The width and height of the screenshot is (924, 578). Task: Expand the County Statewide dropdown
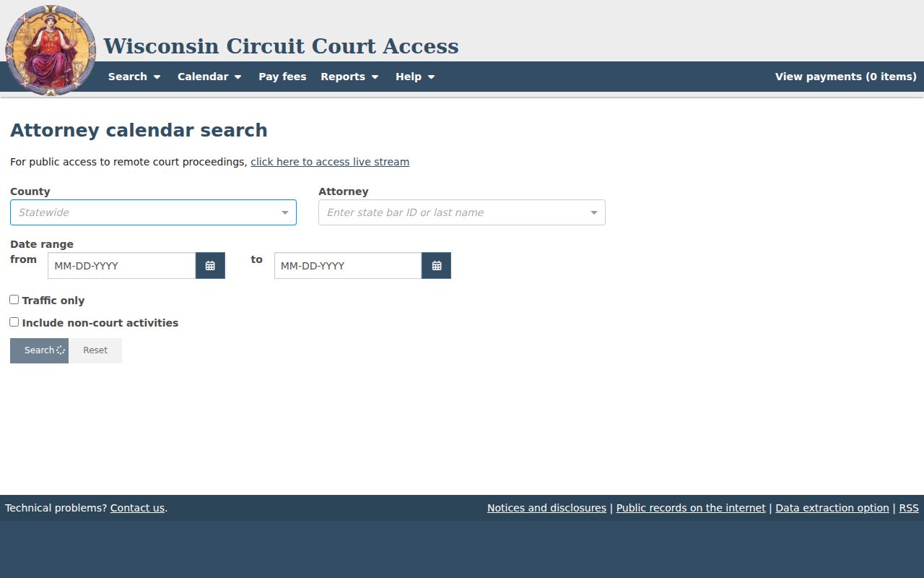[153, 212]
